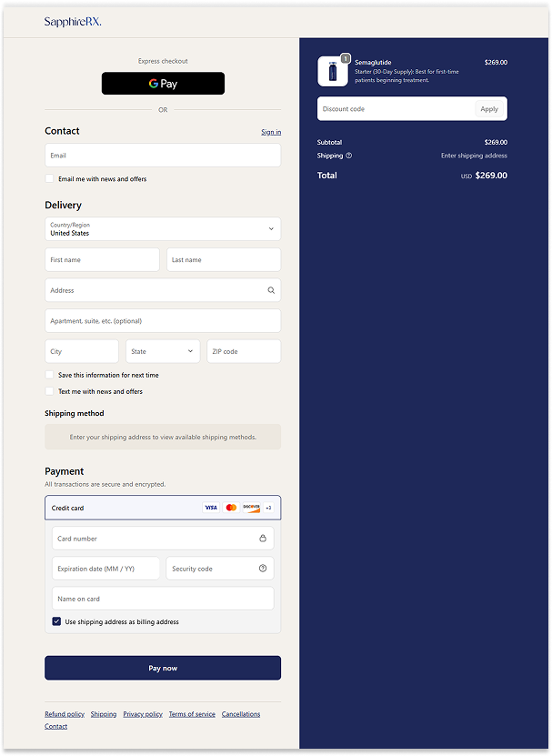552x756 pixels.
Task: Click the Pay now button
Action: (163, 668)
